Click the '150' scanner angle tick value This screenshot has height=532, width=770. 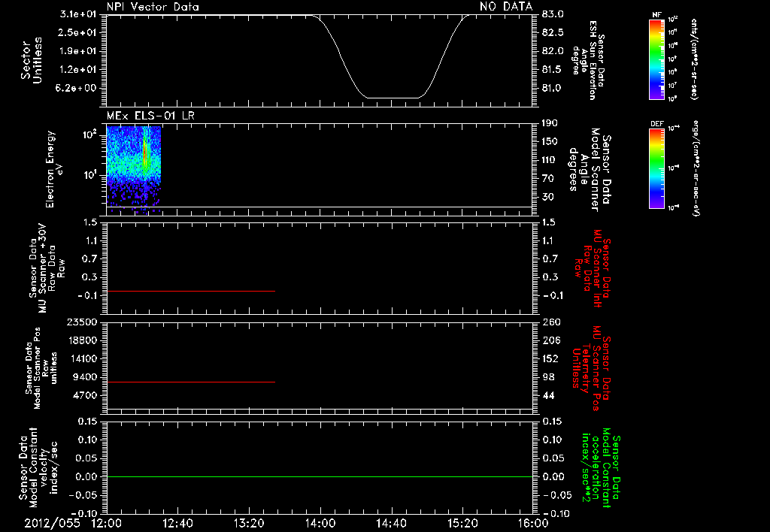point(550,142)
